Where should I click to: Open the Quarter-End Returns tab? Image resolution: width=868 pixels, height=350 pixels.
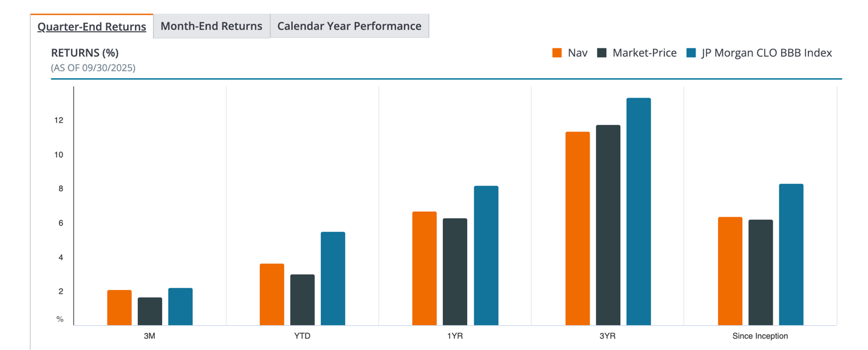[92, 27]
